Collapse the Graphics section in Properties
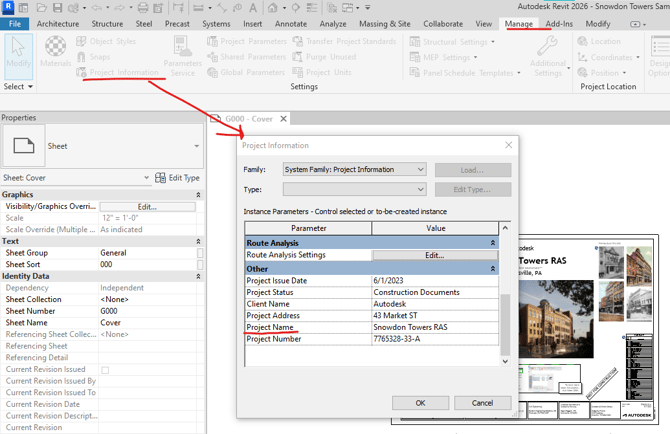This screenshot has height=434, width=670. pos(198,195)
